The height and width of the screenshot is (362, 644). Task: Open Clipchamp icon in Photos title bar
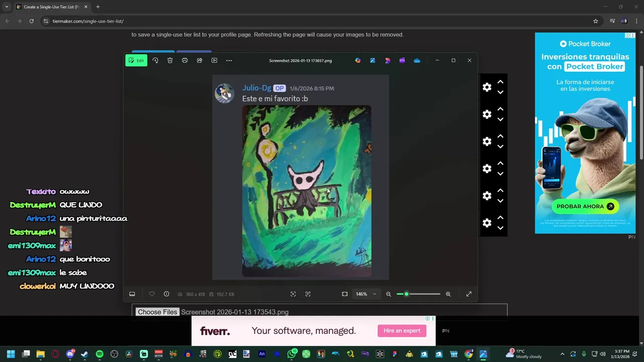click(x=402, y=60)
